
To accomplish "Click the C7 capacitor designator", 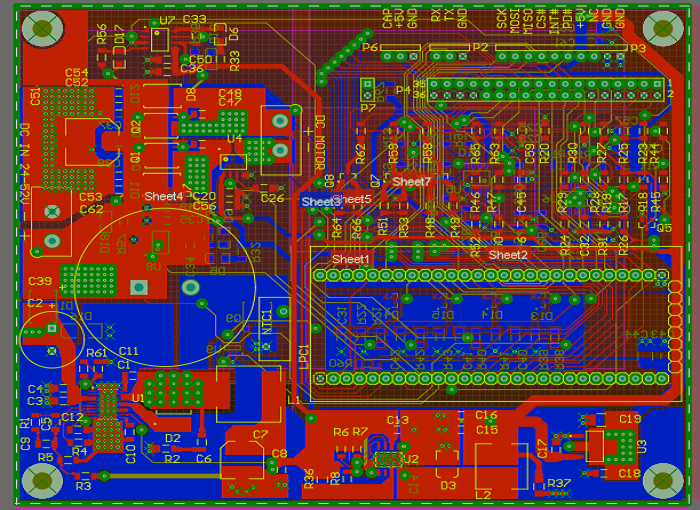I will pyautogui.click(x=260, y=434).
